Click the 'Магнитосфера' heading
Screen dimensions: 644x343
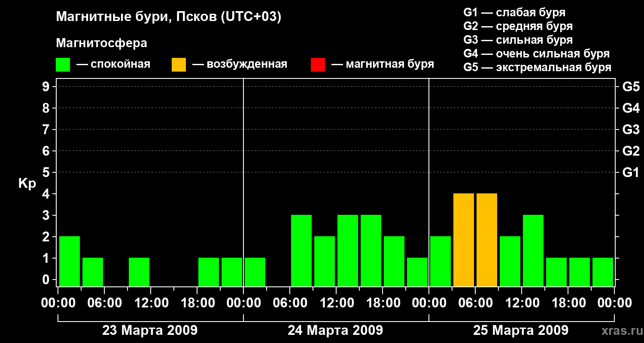pos(101,43)
